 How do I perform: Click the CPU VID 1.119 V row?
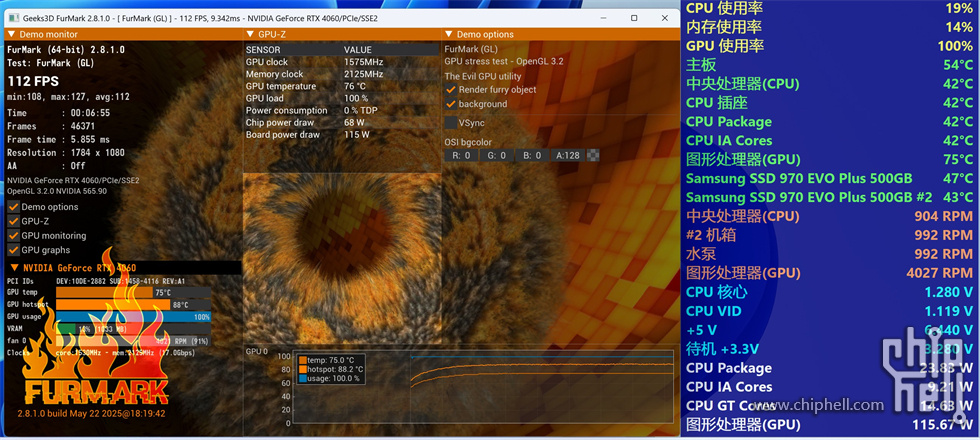click(829, 311)
